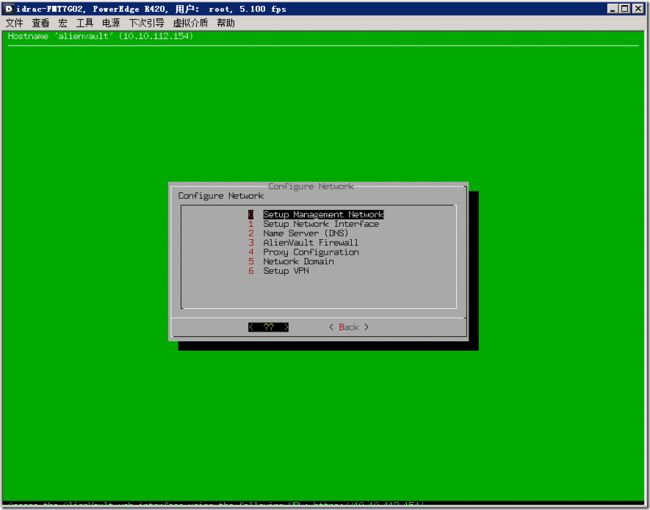Open the 文件 menu
This screenshot has height=510, width=650.
(x=14, y=23)
